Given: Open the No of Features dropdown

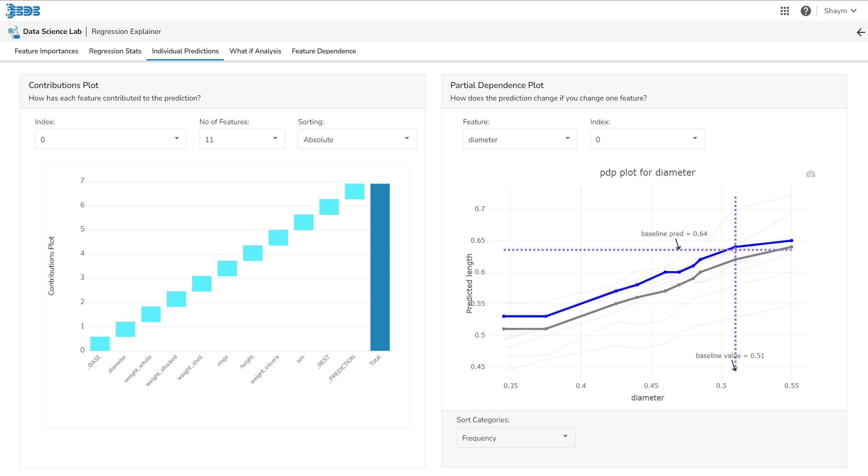Looking at the screenshot, I should pyautogui.click(x=242, y=139).
